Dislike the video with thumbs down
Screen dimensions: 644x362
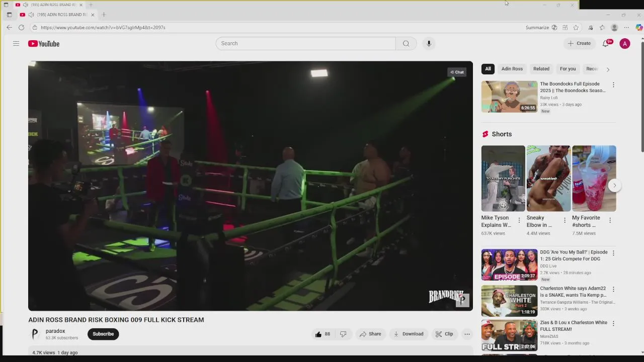click(x=343, y=334)
